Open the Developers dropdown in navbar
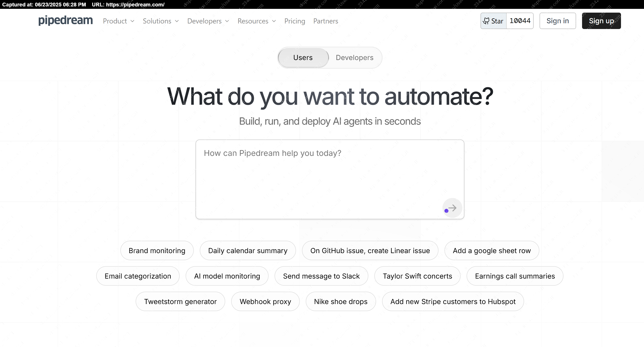644x347 pixels. (x=208, y=21)
